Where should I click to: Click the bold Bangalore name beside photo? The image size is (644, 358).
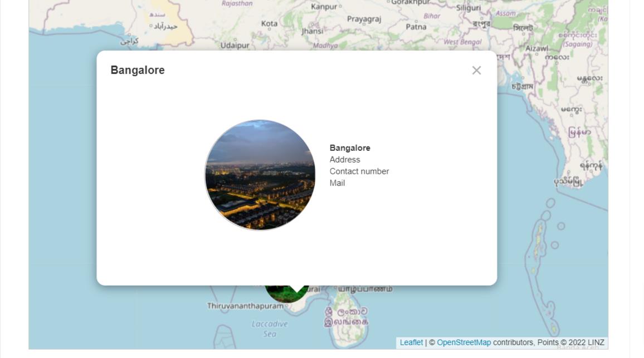(x=350, y=148)
